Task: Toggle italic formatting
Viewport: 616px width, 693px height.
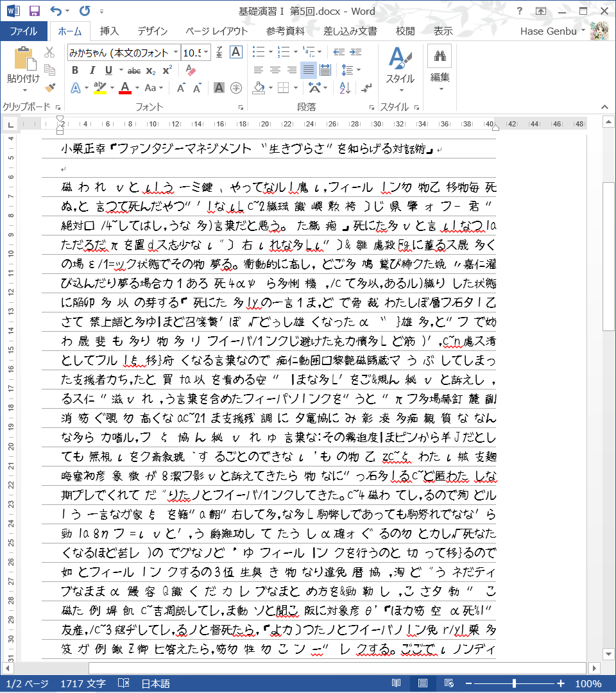Action: (x=92, y=71)
